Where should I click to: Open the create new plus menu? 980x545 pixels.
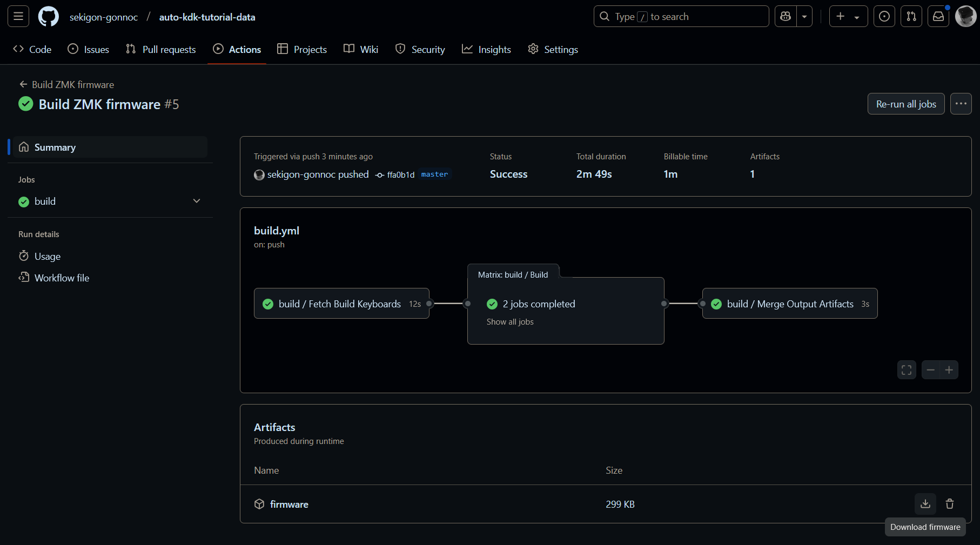click(x=848, y=17)
